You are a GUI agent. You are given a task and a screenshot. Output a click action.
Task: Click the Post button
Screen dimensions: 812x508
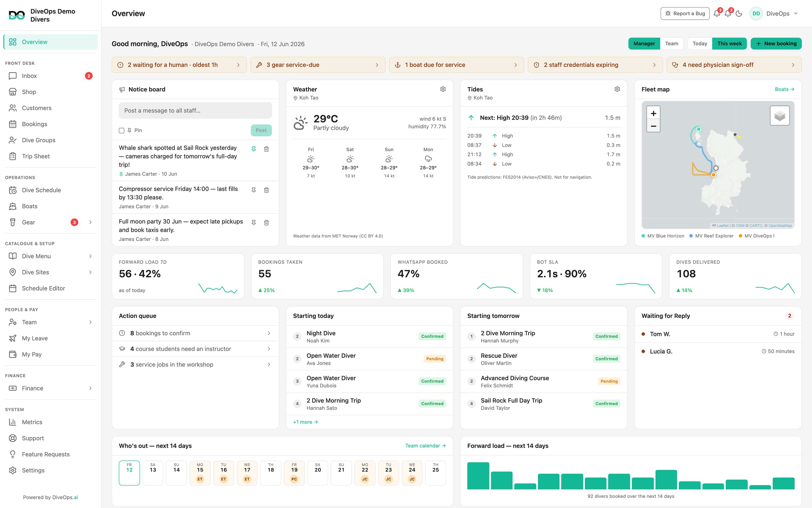(x=261, y=130)
